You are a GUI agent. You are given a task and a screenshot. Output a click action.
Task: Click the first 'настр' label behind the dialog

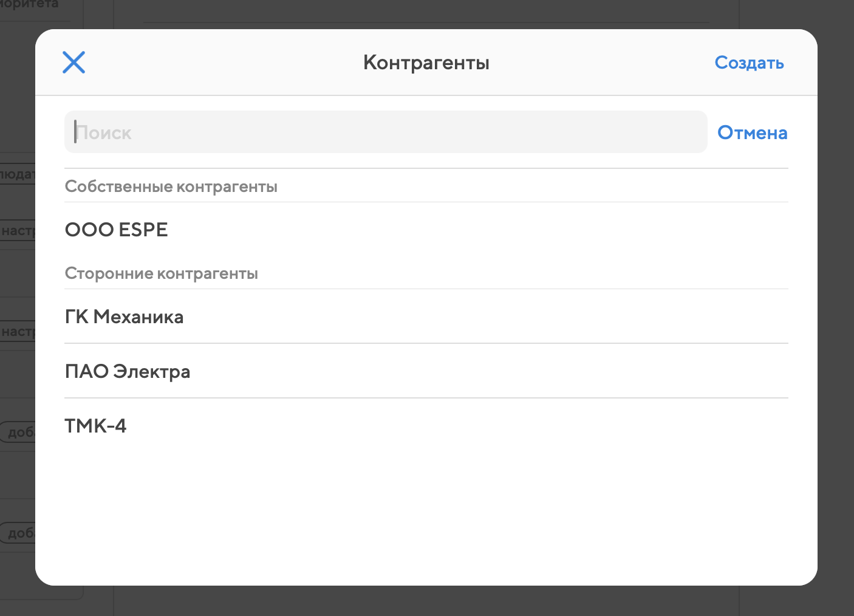click(18, 231)
